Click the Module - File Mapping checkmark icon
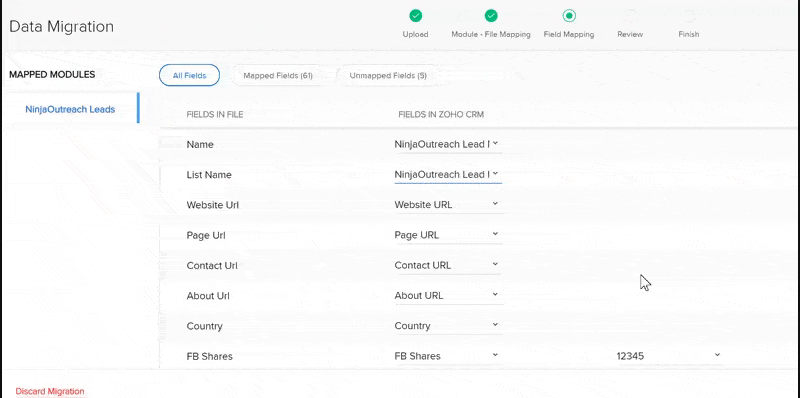The image size is (800, 398). (x=491, y=16)
